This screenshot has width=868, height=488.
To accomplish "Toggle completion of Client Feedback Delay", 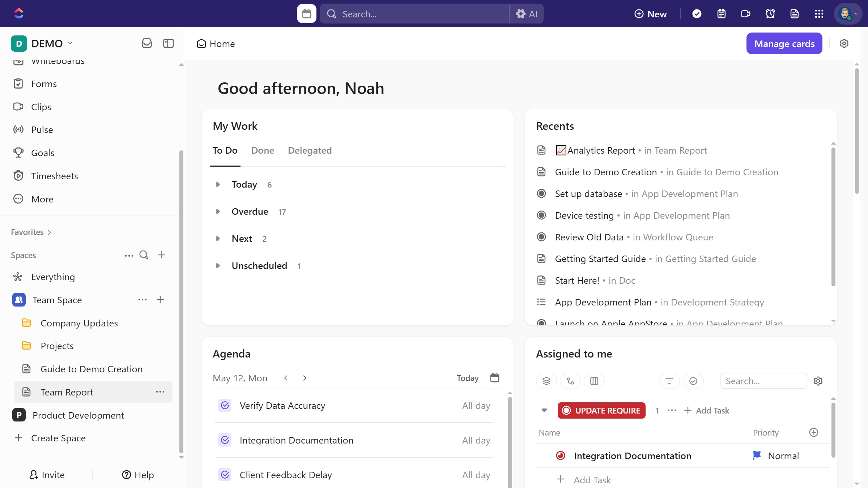I will [225, 475].
